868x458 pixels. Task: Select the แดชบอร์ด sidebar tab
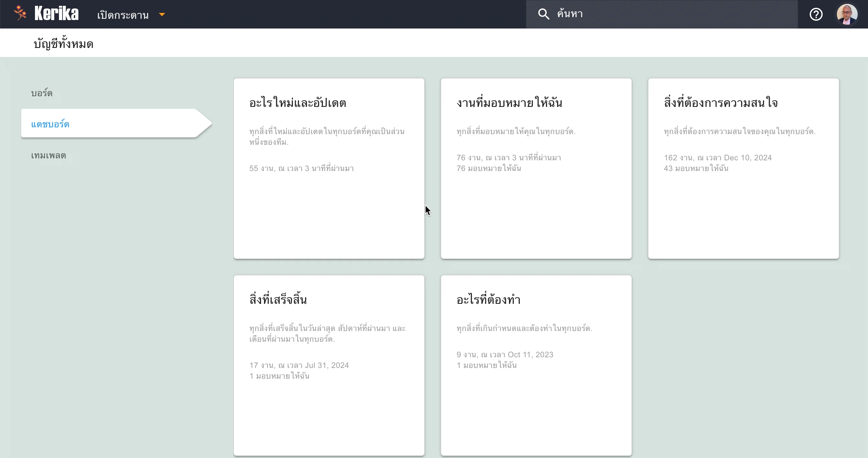coord(116,123)
